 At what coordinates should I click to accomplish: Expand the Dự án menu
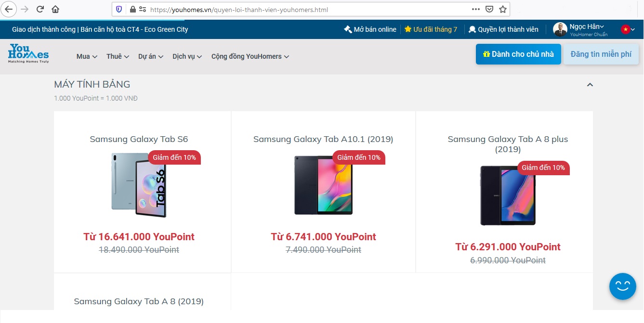pyautogui.click(x=150, y=56)
